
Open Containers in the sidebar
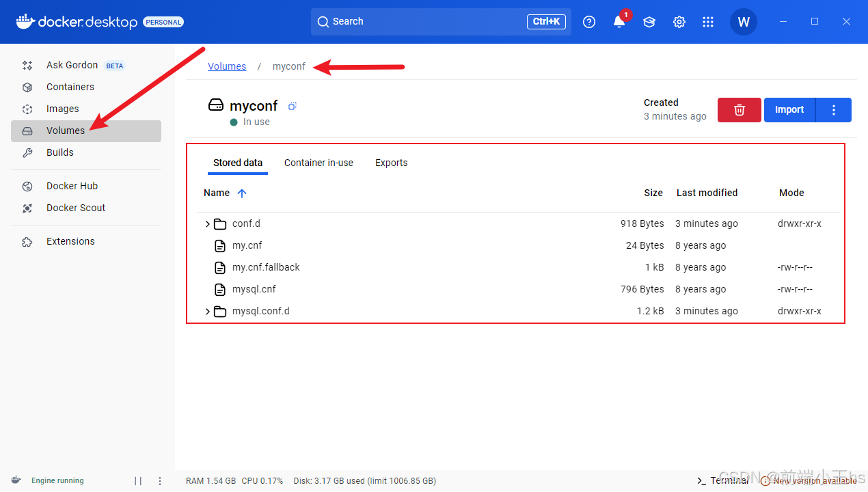[86, 87]
